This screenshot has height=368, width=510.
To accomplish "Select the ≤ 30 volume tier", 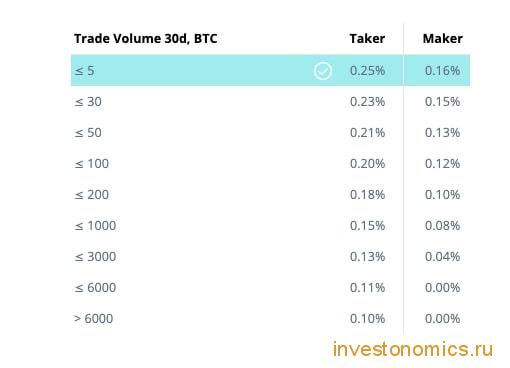I will click(270, 102).
